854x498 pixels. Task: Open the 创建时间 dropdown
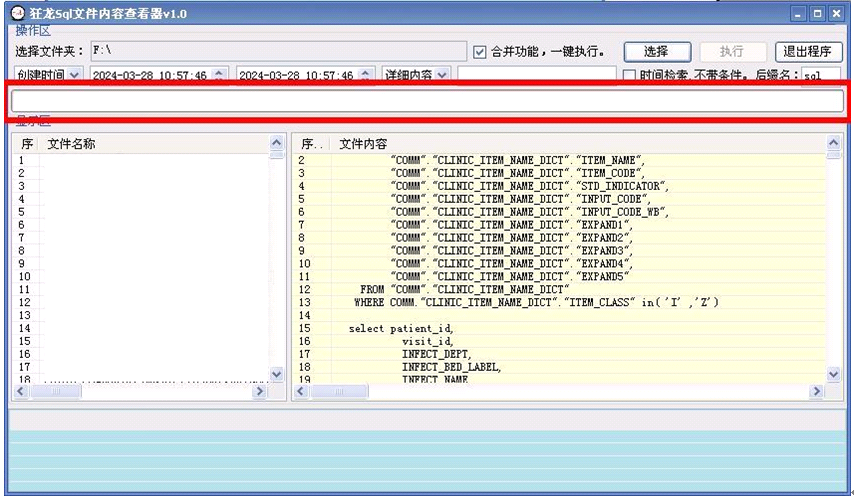(x=75, y=75)
